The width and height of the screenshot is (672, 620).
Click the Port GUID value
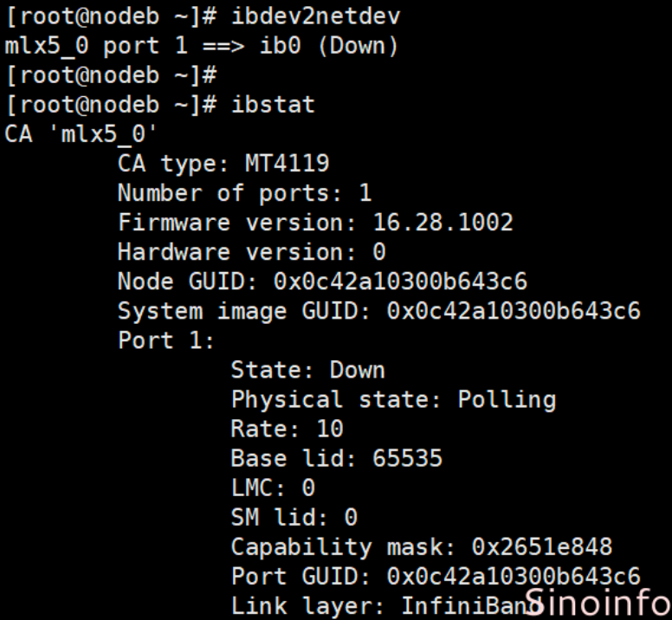(514, 576)
